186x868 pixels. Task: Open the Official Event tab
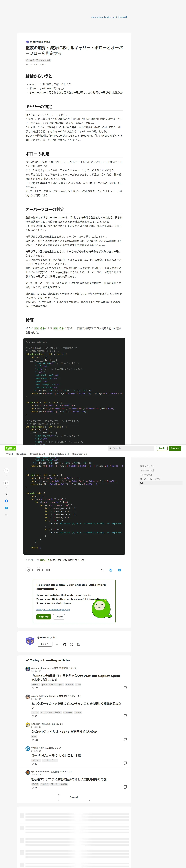[x=38, y=454]
